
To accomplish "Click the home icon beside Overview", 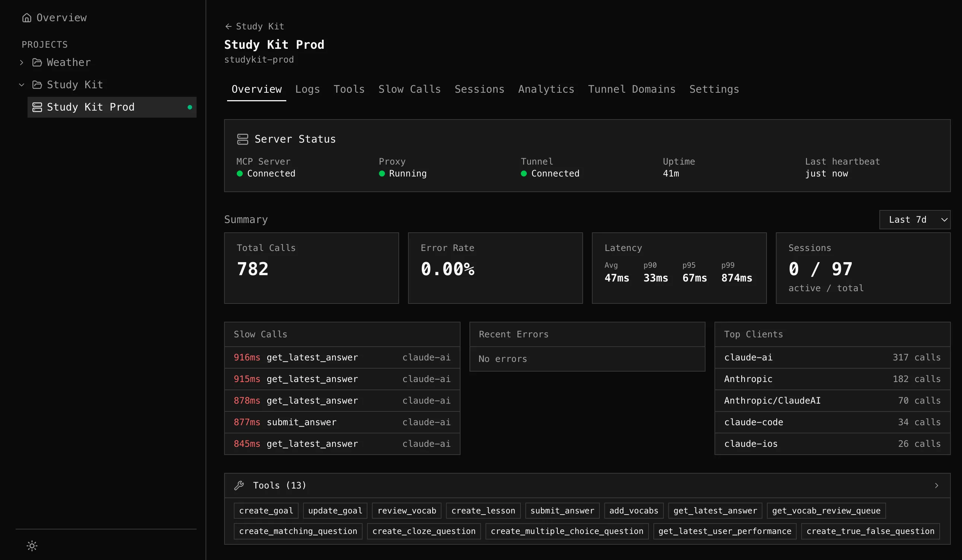I will pyautogui.click(x=27, y=17).
